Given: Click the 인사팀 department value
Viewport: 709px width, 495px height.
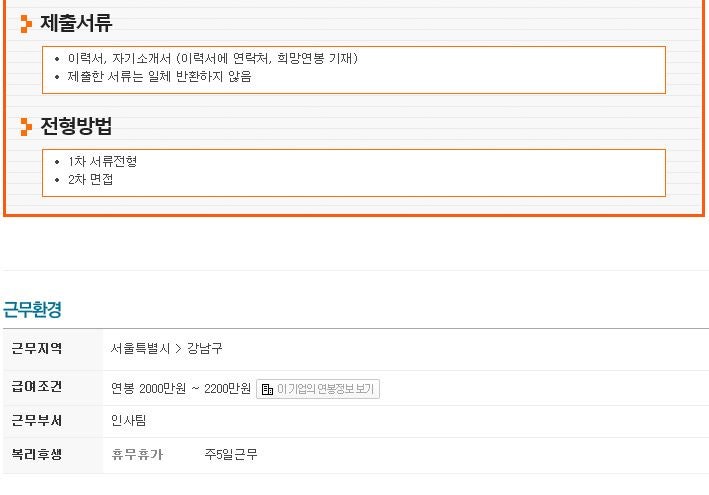Looking at the screenshot, I should click(x=128, y=420).
